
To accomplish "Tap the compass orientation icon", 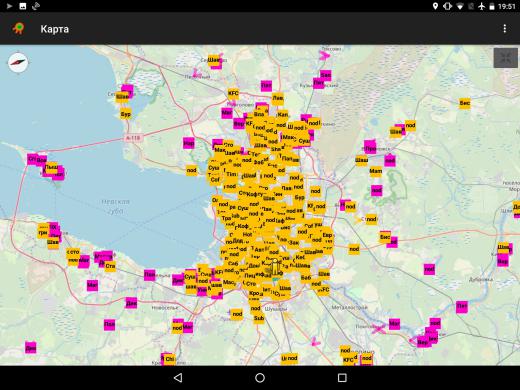I will click(x=18, y=62).
